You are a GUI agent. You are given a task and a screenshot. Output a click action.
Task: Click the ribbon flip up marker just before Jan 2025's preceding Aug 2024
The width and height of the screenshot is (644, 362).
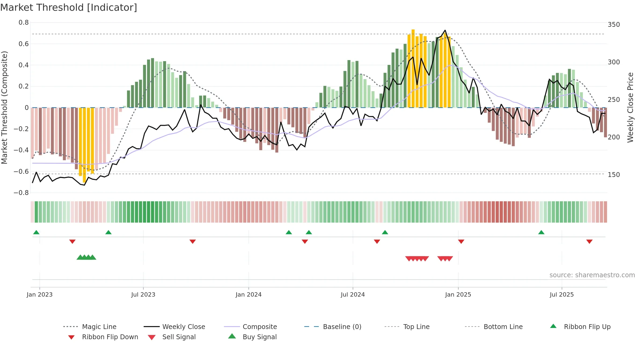point(385,232)
